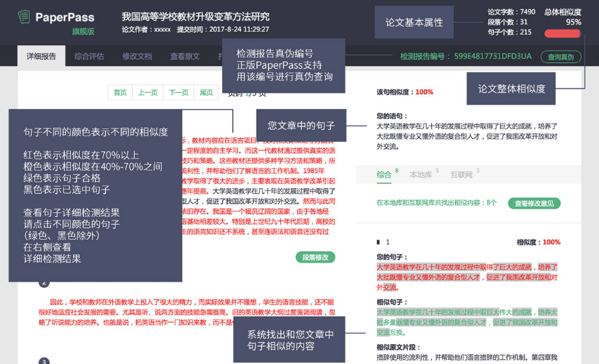Click the 论文字数：7490 entry
The height and width of the screenshot is (364, 599).
coord(511,12)
